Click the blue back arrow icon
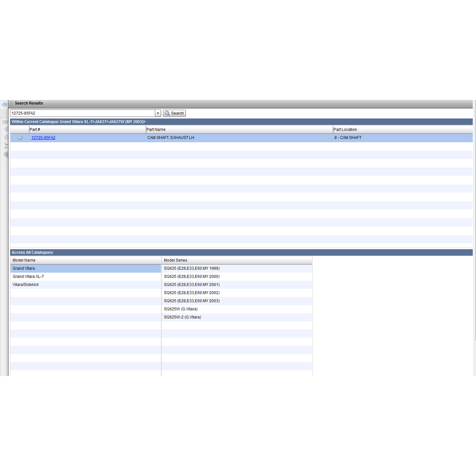Screen dimensions: 476x476 (x=4, y=104)
